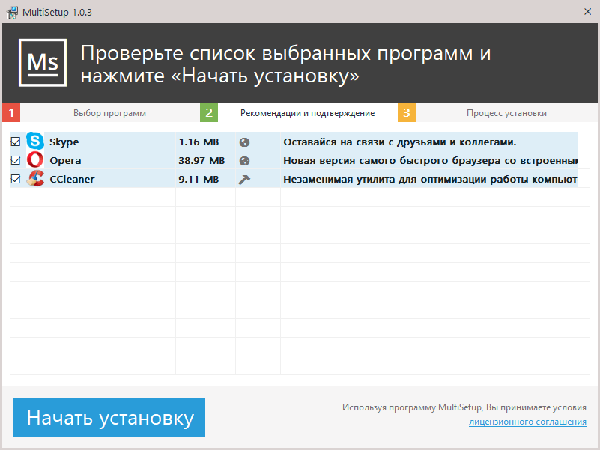Click the CCleaner app icon

point(36,179)
